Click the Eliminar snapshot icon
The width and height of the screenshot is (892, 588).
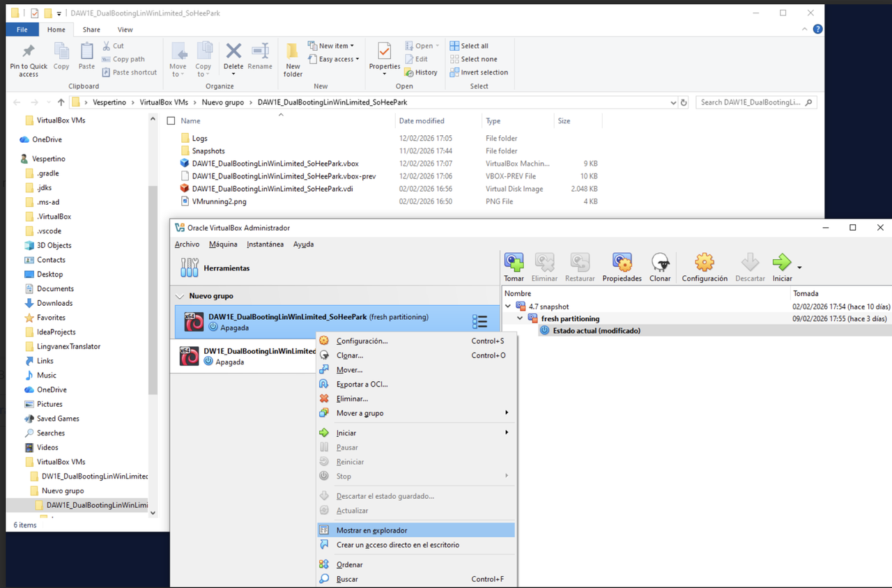(x=544, y=263)
